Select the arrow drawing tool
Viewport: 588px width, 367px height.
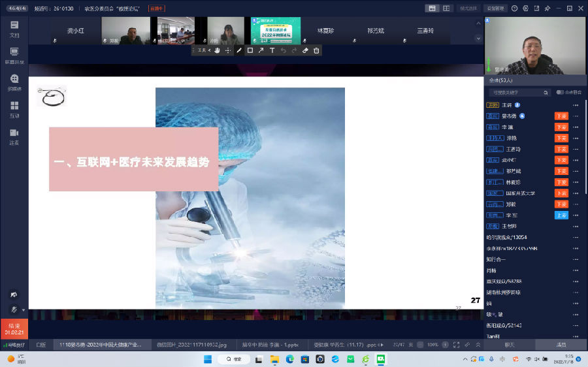tap(261, 50)
